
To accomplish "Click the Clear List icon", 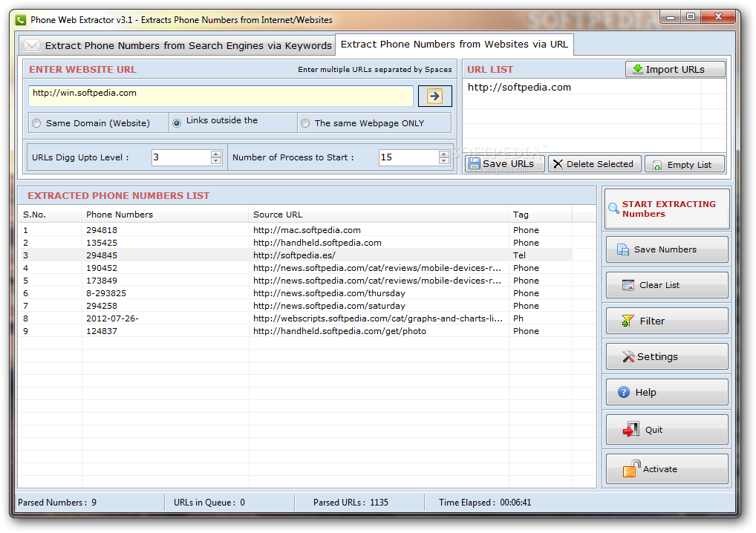I will click(628, 285).
